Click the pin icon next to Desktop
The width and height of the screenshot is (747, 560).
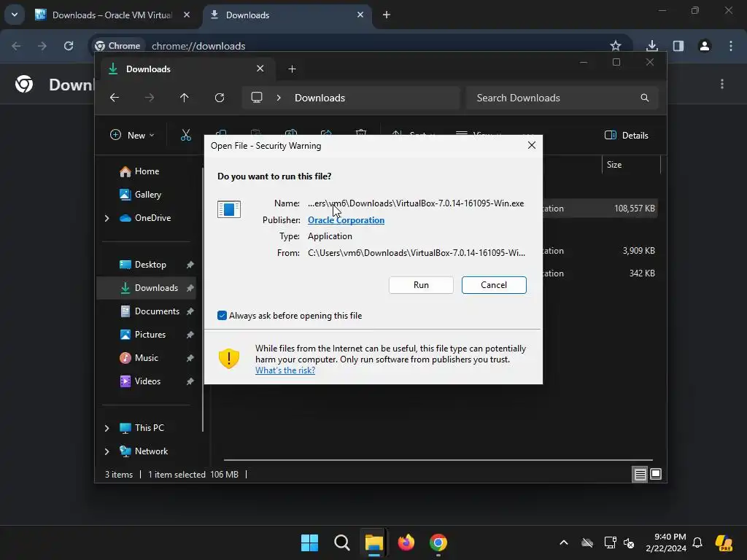point(190,264)
